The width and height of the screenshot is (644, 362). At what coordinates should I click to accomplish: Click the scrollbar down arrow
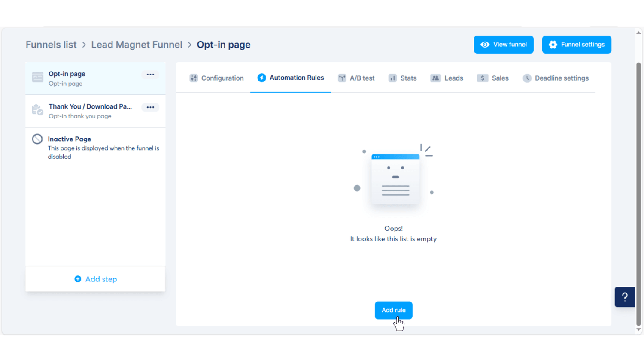click(638, 329)
